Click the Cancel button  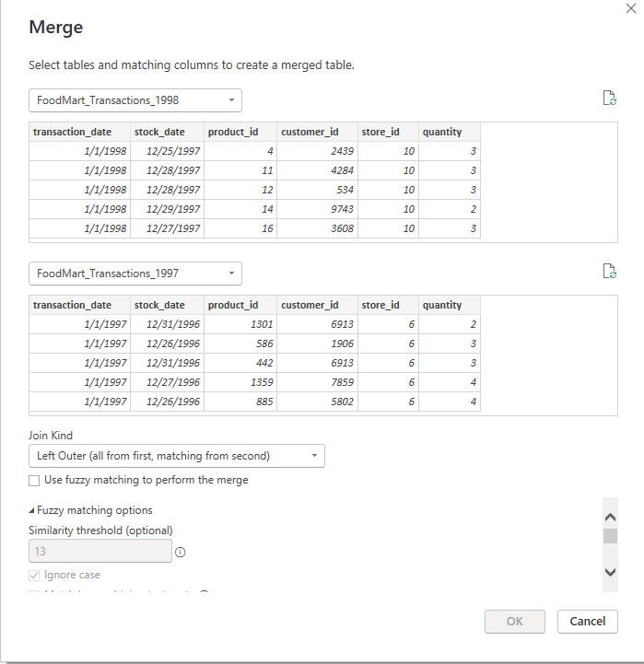pos(588,622)
